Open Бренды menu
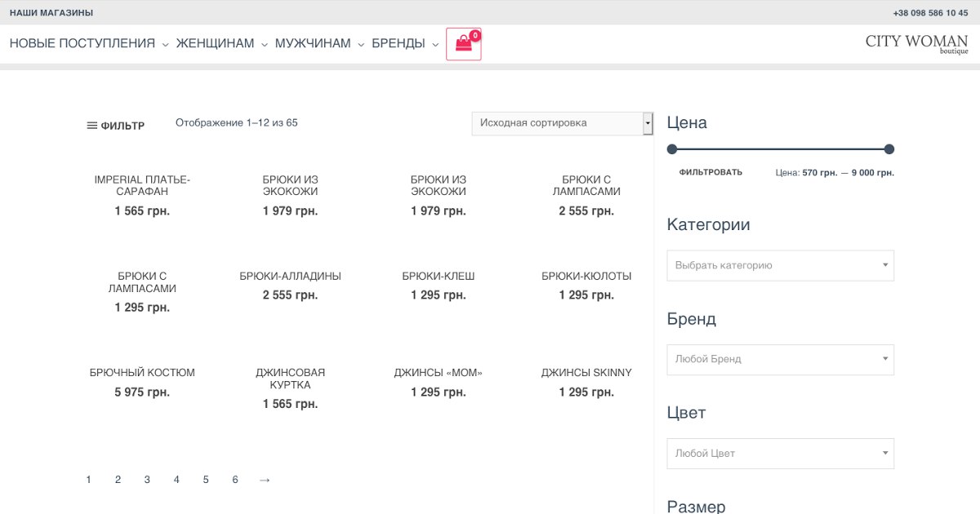This screenshot has width=980, height=514. click(x=399, y=44)
